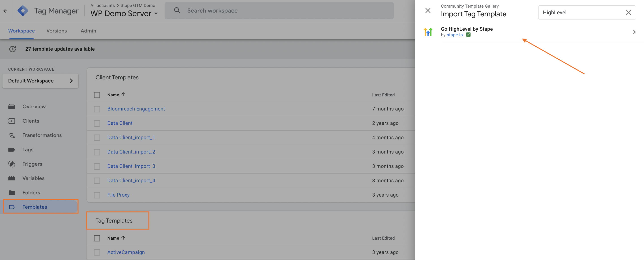The width and height of the screenshot is (644, 260).
Task: Click the verified checkmark badge next to stape-io
Action: [468, 35]
